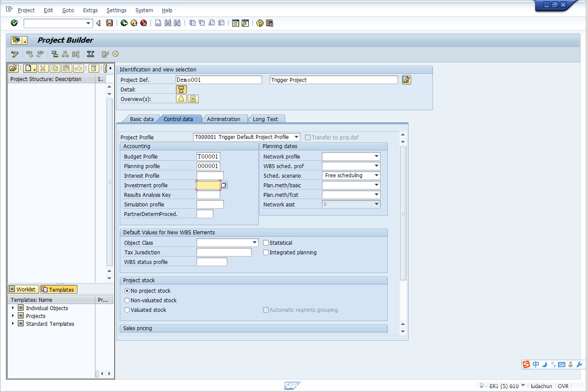Click the Save floppy disk icon
Image resolution: width=588 pixels, height=392 pixels.
pyautogui.click(x=110, y=23)
